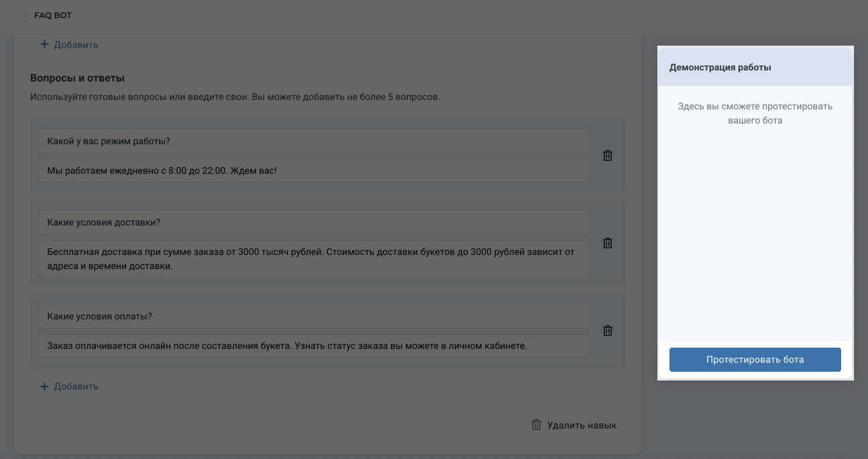Image resolution: width=868 pixels, height=459 pixels.
Task: Click the 'Демонстрация работы' panel header
Action: click(720, 67)
